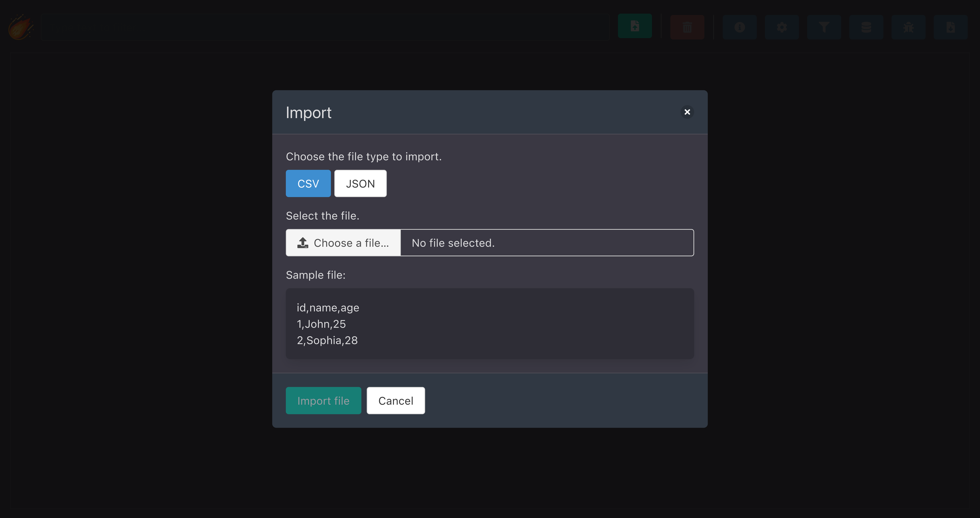
Task: Click the query input bar behind dialog
Action: click(x=325, y=27)
